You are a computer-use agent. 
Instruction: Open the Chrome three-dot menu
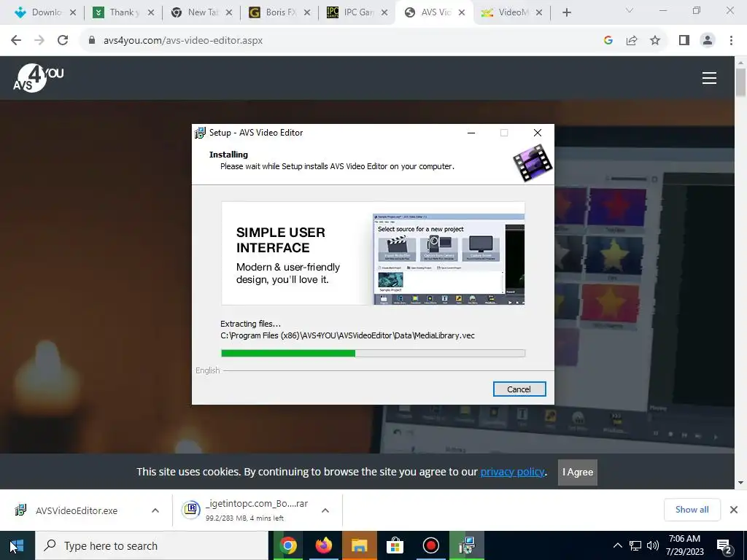click(731, 41)
